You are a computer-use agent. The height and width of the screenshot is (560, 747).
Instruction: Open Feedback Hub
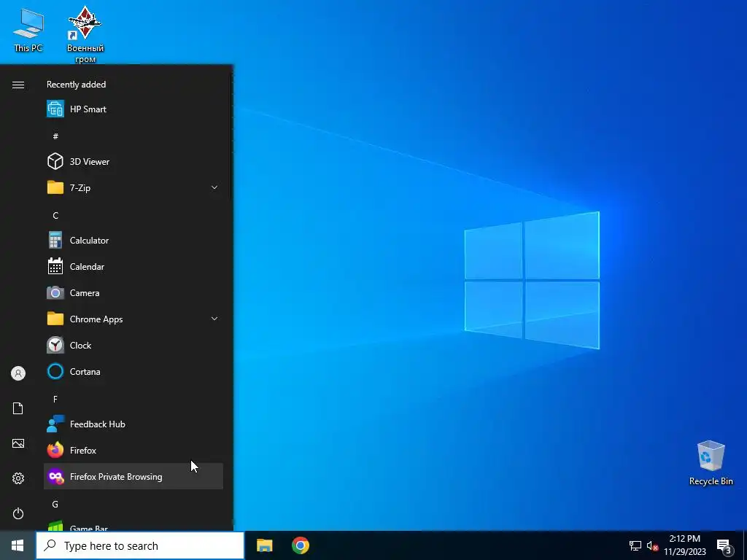[x=133, y=424]
